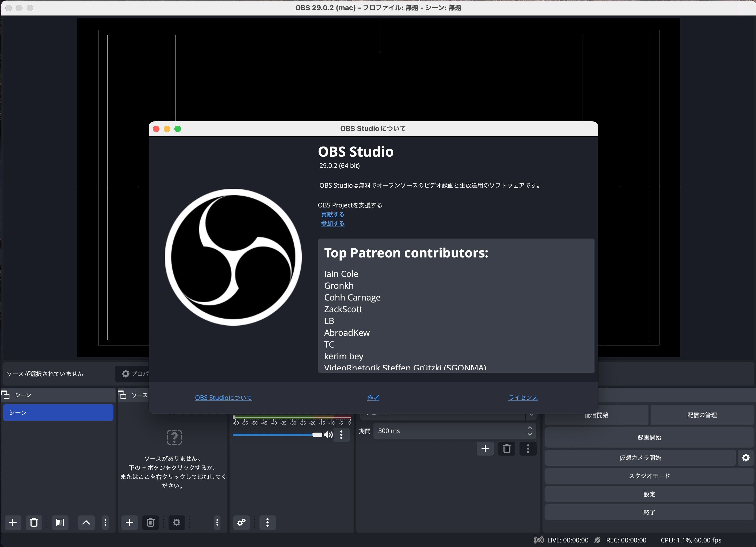Click version text 29.0.2 (64 bit)
The width and height of the screenshot is (756, 547).
tap(339, 165)
